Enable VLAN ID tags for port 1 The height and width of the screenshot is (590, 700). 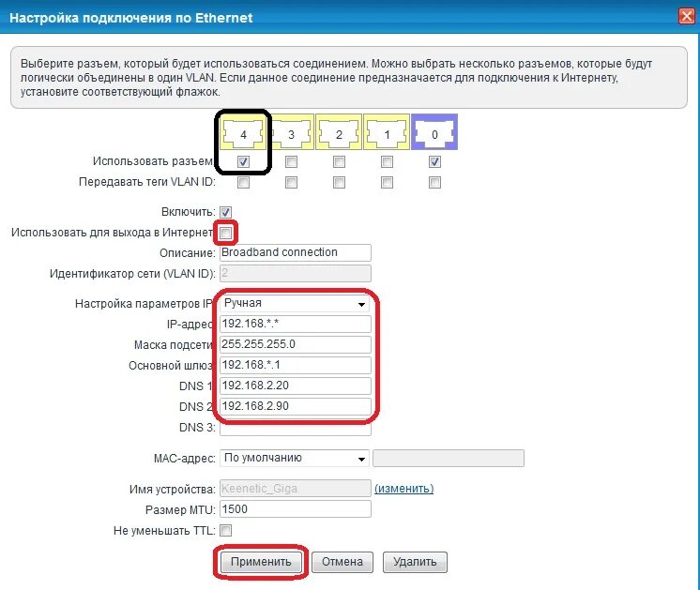coord(387,182)
